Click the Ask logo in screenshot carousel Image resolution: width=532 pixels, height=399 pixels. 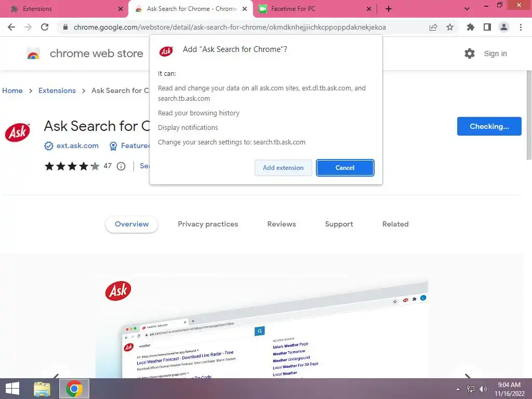(118, 291)
